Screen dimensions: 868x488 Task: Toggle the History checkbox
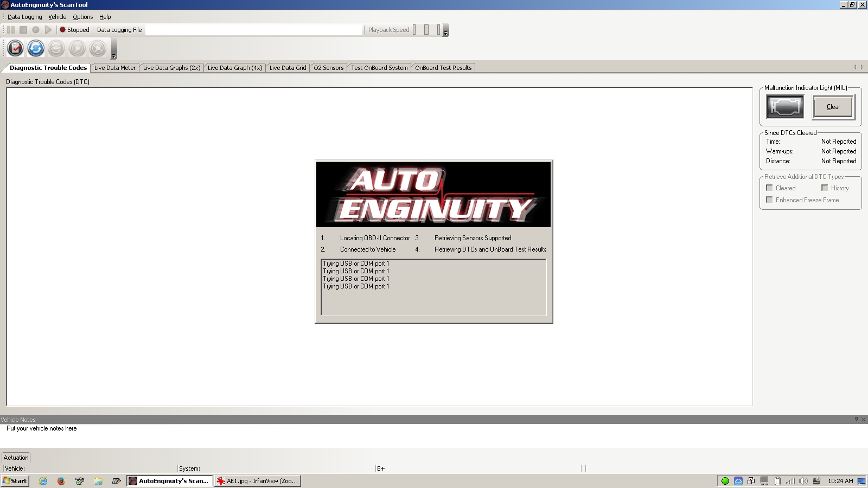[x=825, y=188]
